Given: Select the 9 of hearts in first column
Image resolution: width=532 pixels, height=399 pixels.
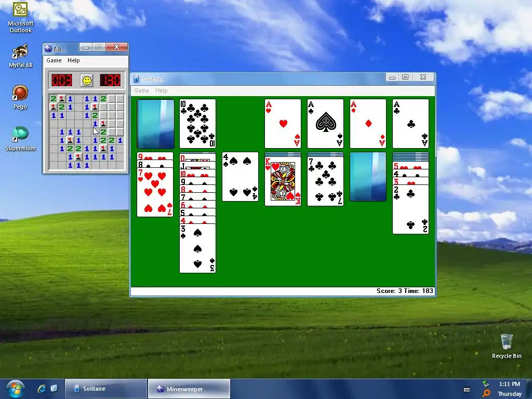Looking at the screenshot, I should 155,156.
